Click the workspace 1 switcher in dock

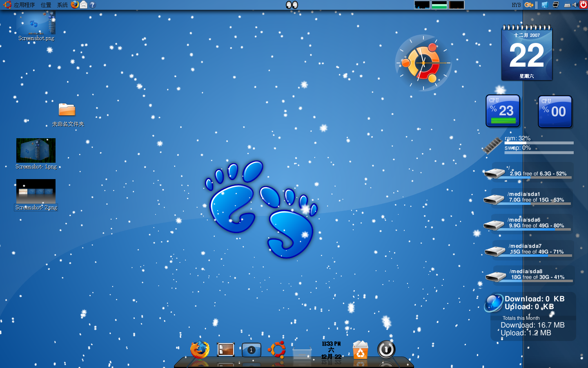click(251, 350)
